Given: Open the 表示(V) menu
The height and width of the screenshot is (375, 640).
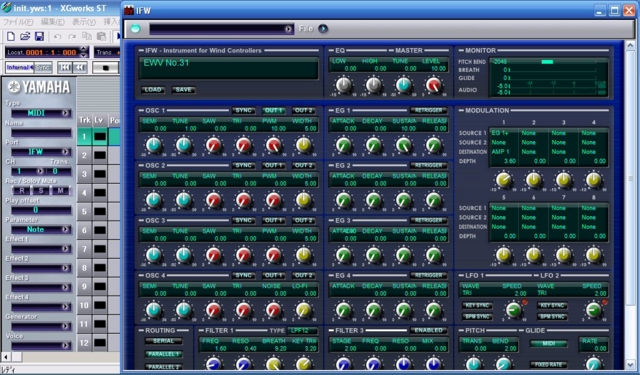Looking at the screenshot, I should click(x=84, y=22).
